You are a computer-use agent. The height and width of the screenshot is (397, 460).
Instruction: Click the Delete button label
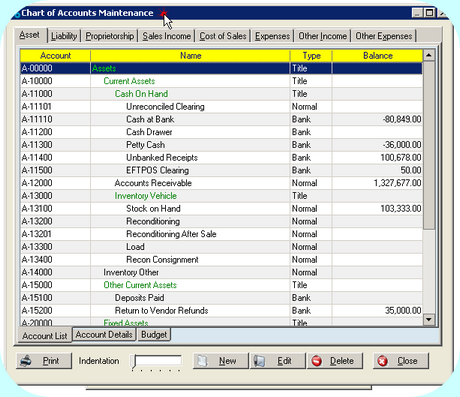(x=342, y=361)
